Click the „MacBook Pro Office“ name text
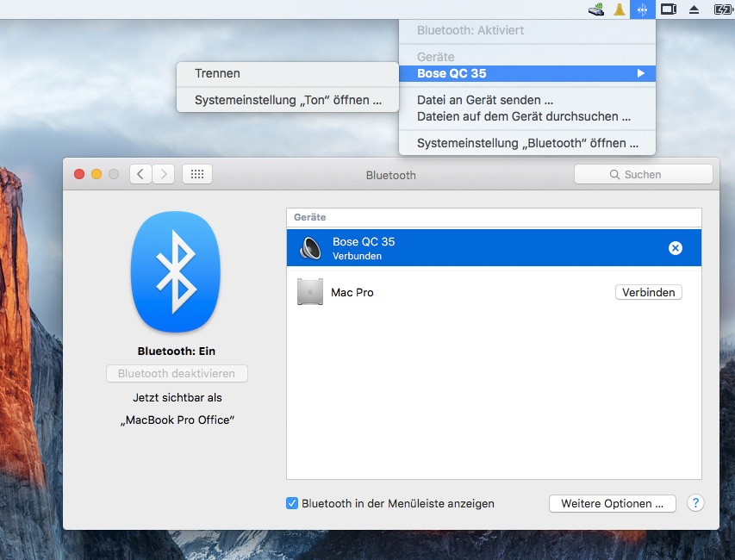 tap(178, 420)
